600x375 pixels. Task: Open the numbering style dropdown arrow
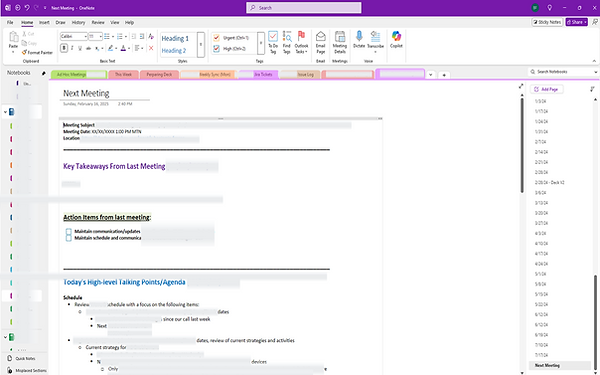(x=126, y=37)
